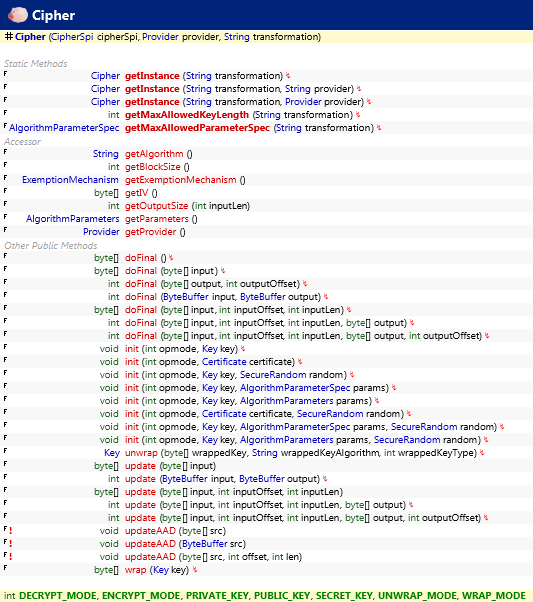Click the Other Public Methods section heading

[x=50, y=245]
